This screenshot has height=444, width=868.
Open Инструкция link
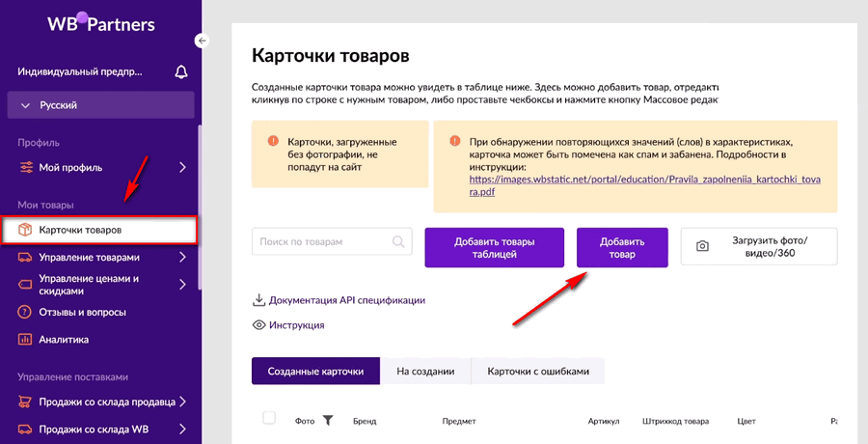coord(297,325)
